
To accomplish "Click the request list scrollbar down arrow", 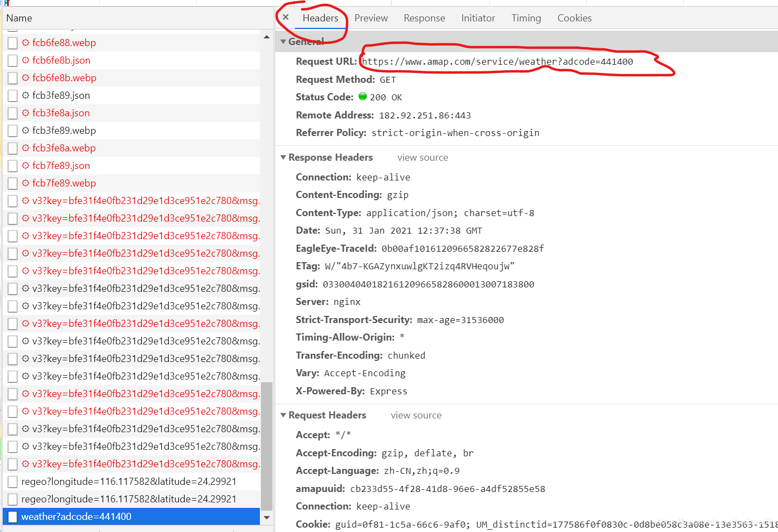I will tap(266, 517).
